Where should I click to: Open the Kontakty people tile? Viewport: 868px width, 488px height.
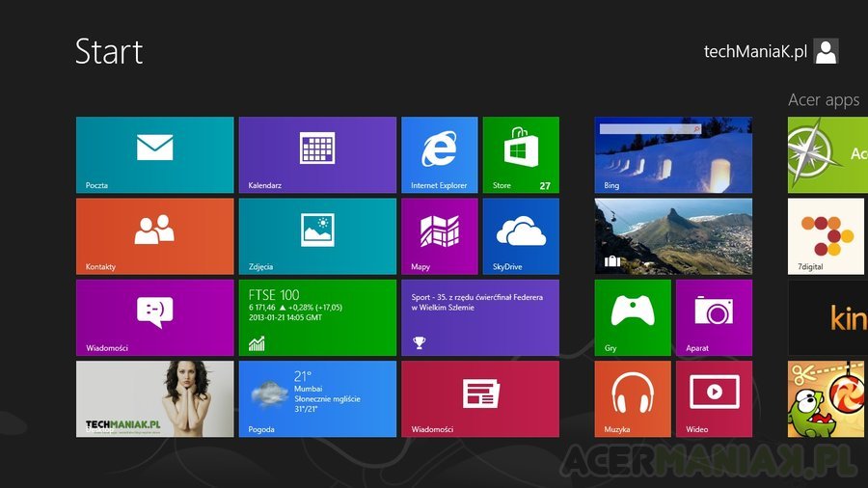(x=155, y=236)
